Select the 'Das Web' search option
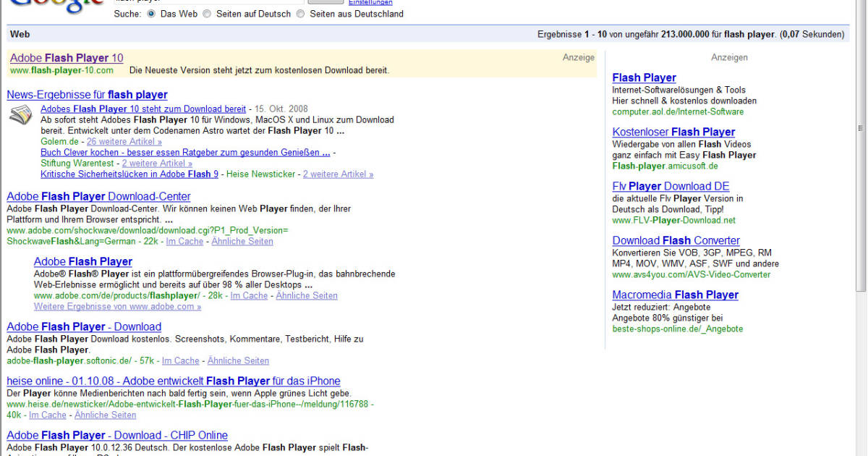Viewport: 868px width, 456px height. (x=151, y=14)
